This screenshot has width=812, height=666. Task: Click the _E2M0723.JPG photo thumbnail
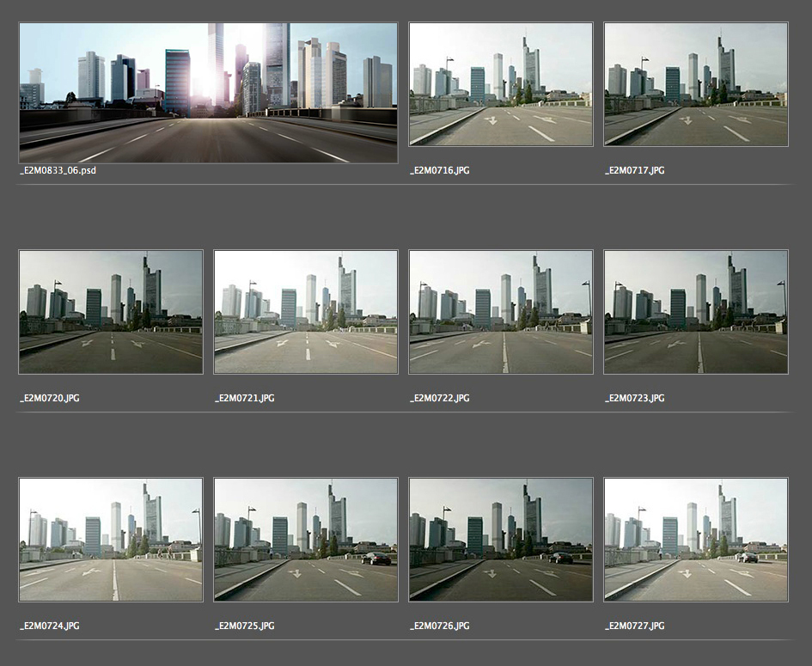(x=696, y=312)
